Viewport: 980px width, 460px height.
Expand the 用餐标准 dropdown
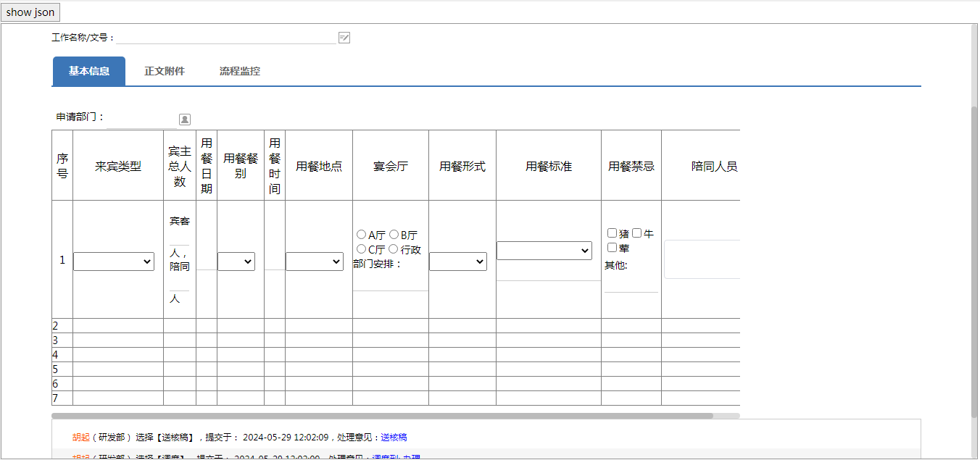tap(544, 251)
